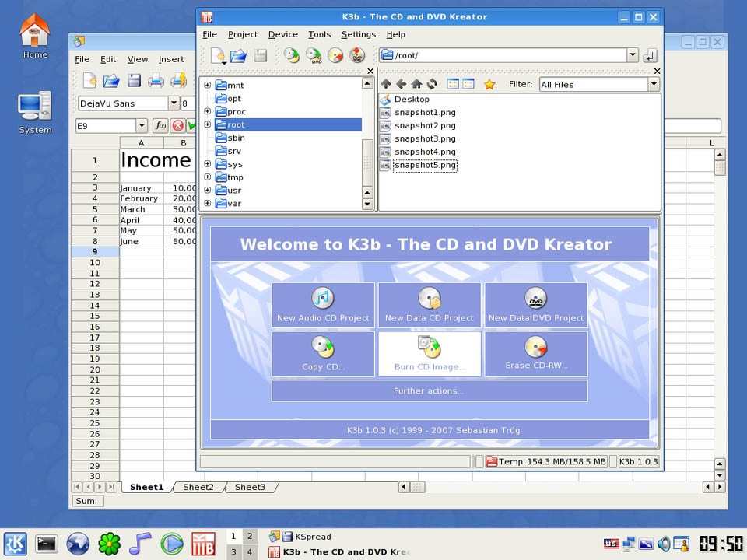
Task: Start New Data CD Project
Action: [430, 305]
